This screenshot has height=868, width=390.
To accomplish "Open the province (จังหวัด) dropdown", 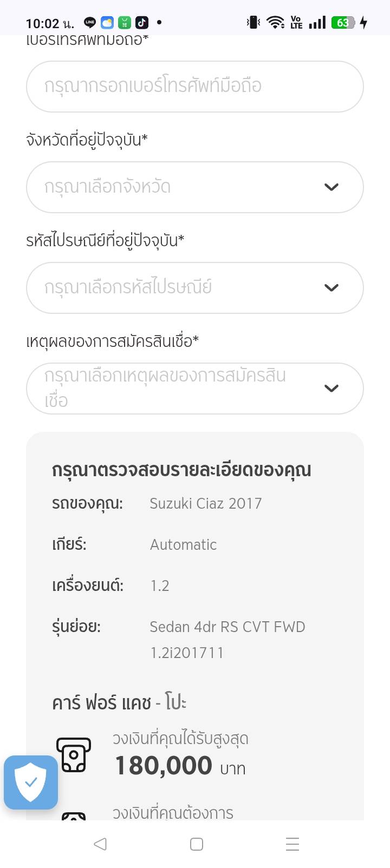I will point(195,187).
